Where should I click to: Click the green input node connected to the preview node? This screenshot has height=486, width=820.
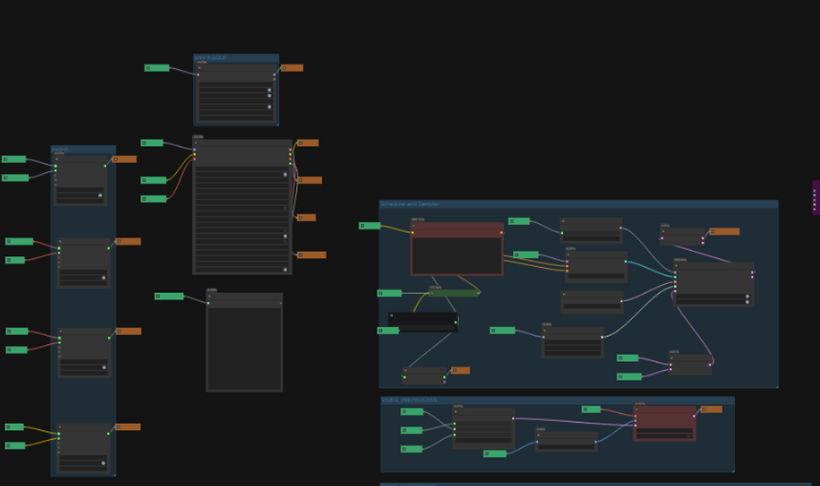tap(169, 296)
